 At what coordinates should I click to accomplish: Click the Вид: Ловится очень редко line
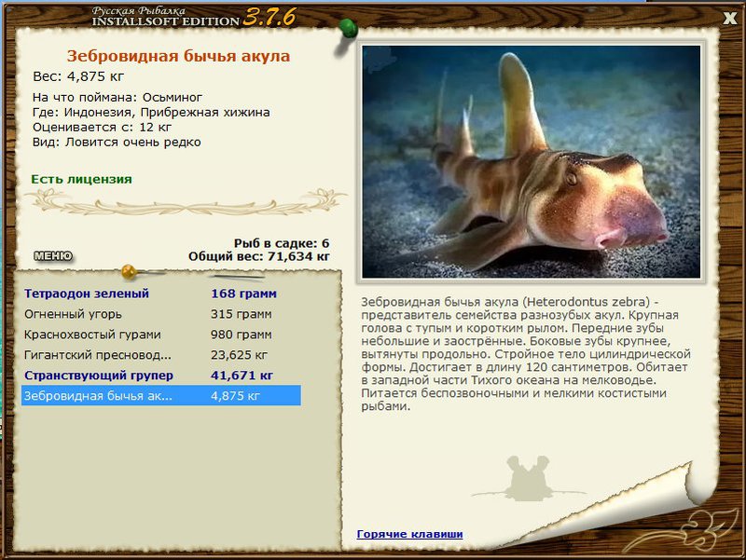pyautogui.click(x=117, y=143)
